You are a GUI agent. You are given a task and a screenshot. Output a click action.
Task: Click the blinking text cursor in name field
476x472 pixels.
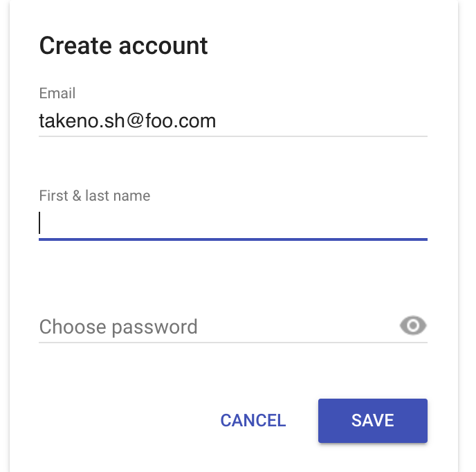click(39, 223)
